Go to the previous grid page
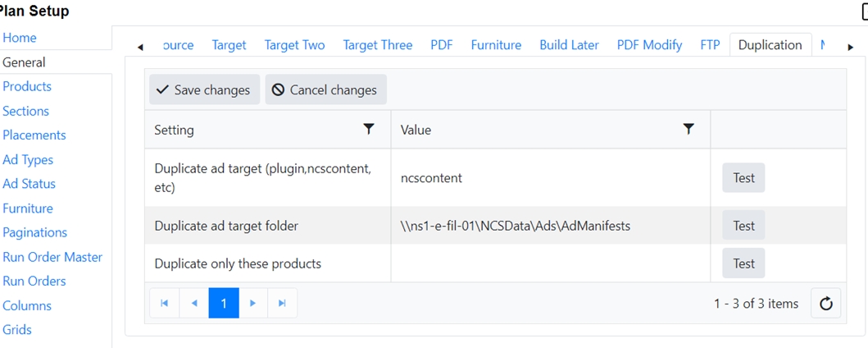Viewport: 868px width, 348px height. coord(194,304)
